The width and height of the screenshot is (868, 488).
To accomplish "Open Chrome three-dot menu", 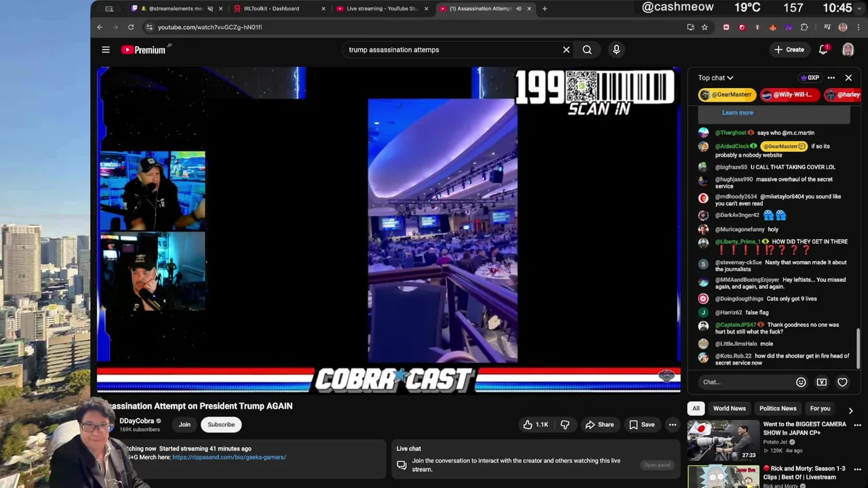I will [859, 27].
